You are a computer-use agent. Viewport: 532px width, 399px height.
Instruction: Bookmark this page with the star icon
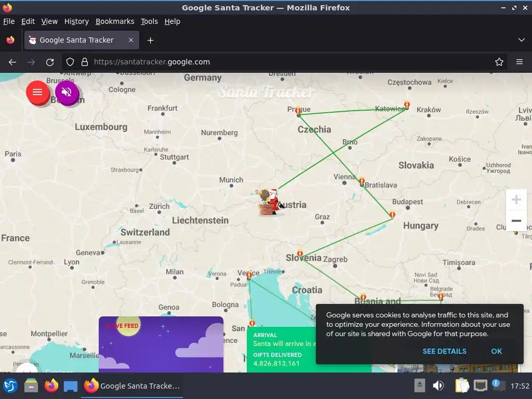coord(499,62)
